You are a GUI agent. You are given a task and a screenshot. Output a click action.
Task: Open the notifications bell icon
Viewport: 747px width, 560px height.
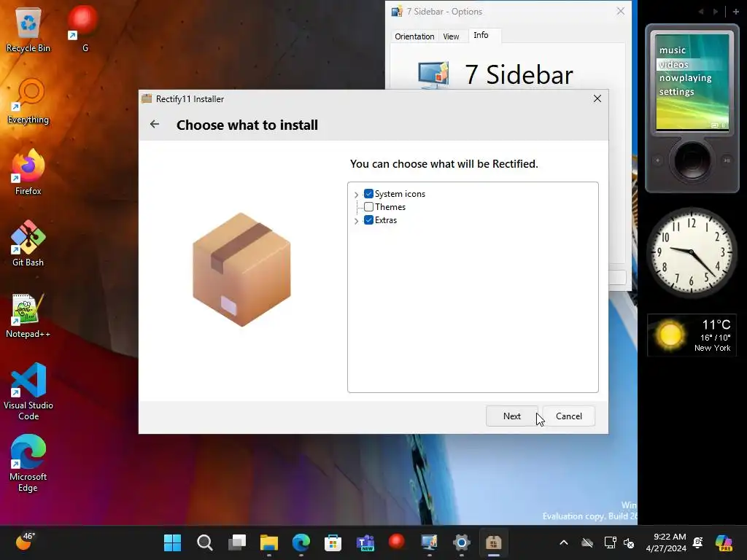click(x=698, y=542)
